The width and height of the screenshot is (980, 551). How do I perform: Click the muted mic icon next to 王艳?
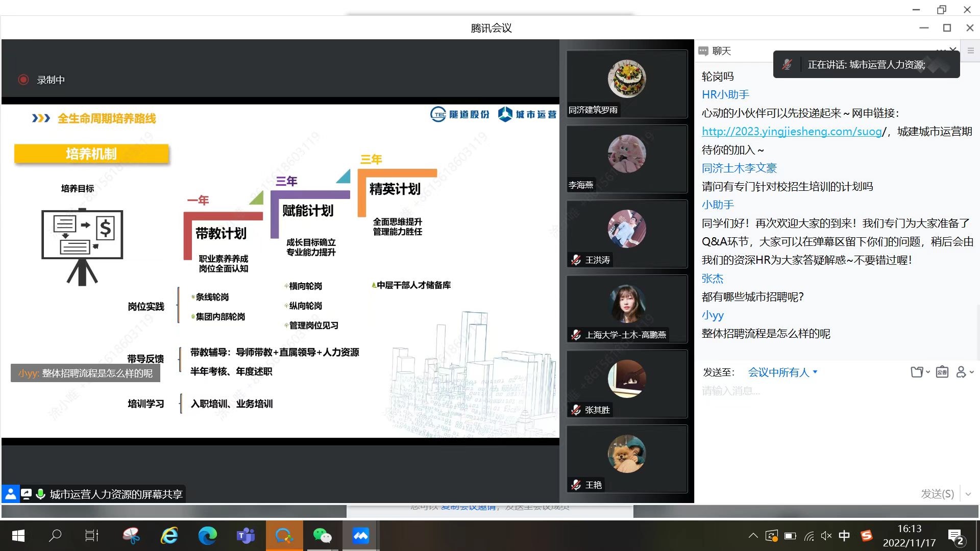pyautogui.click(x=576, y=485)
